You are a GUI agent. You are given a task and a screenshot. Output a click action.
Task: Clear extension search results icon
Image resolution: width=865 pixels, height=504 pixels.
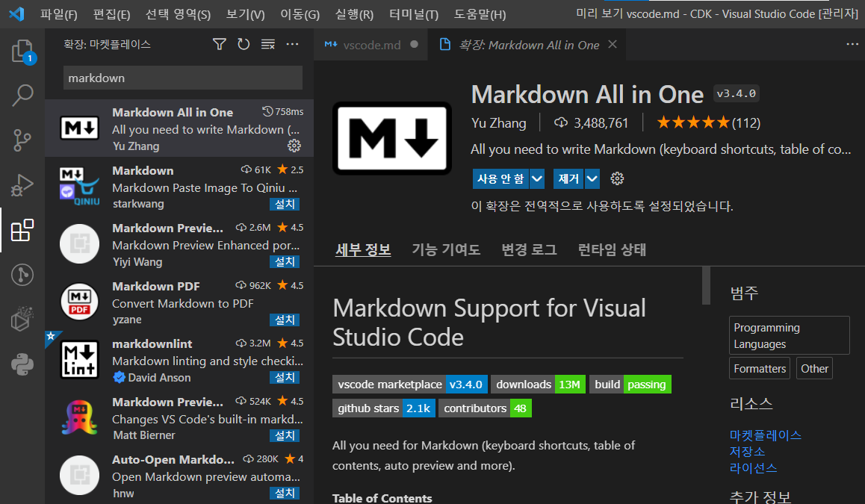[x=268, y=44]
